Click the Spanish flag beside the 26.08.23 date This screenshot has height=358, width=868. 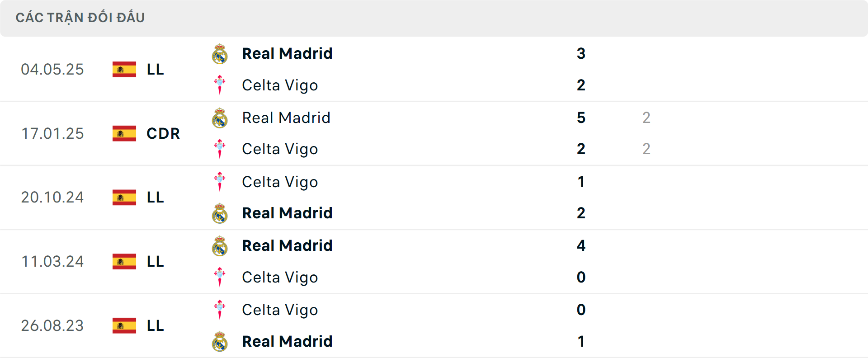(124, 325)
